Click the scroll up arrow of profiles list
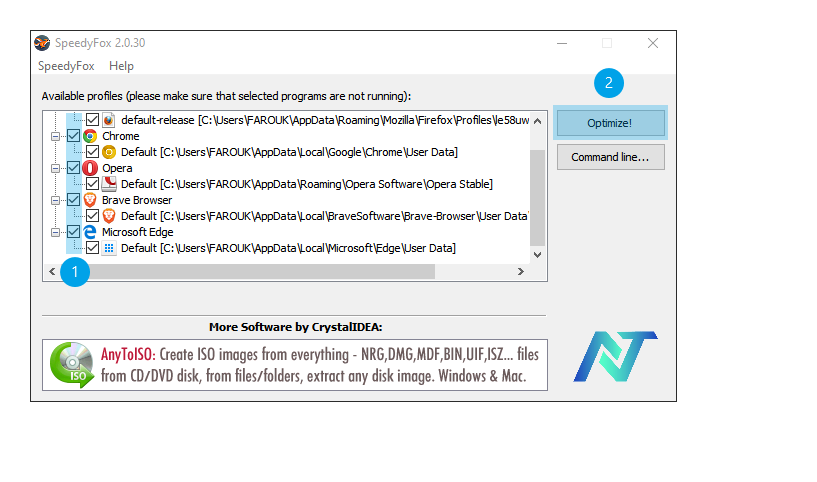This screenshot has width=817, height=482. [537, 121]
